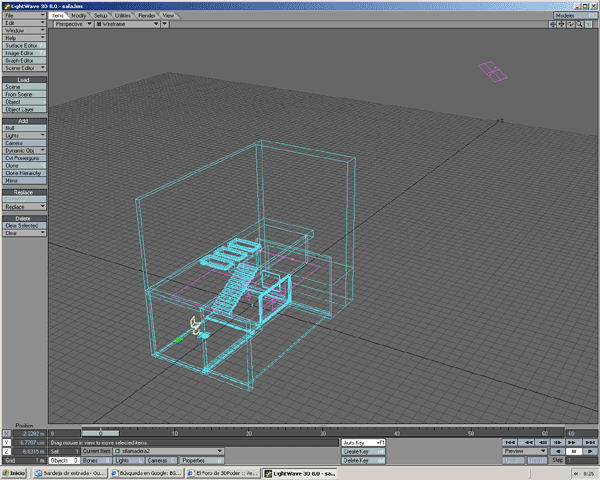600x480 pixels.
Task: Click Add Null button
Action: tap(24, 128)
